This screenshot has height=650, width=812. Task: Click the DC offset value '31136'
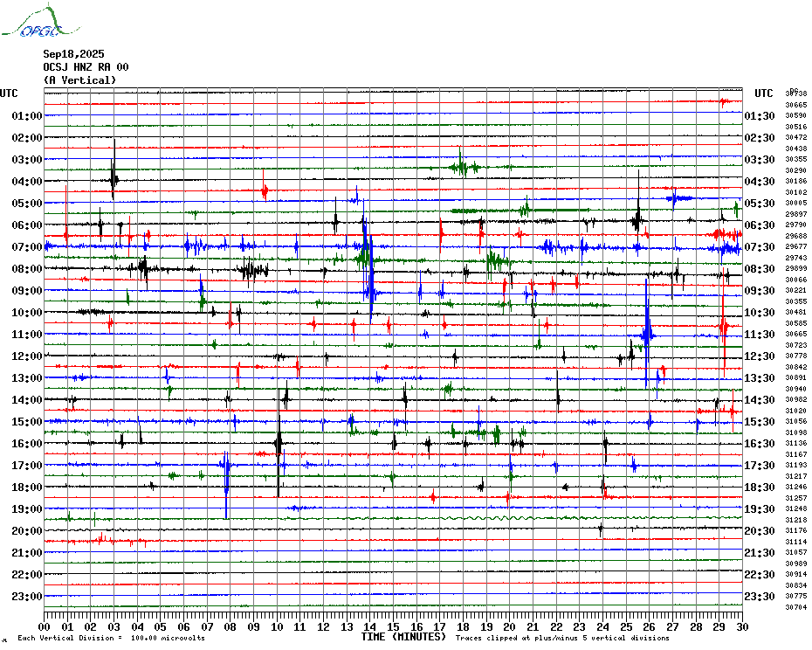pos(796,443)
